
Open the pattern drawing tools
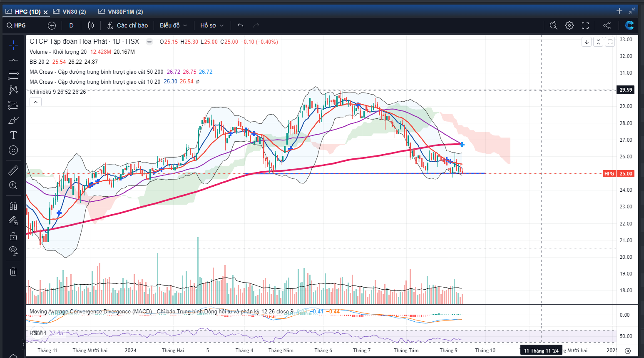[x=13, y=90]
